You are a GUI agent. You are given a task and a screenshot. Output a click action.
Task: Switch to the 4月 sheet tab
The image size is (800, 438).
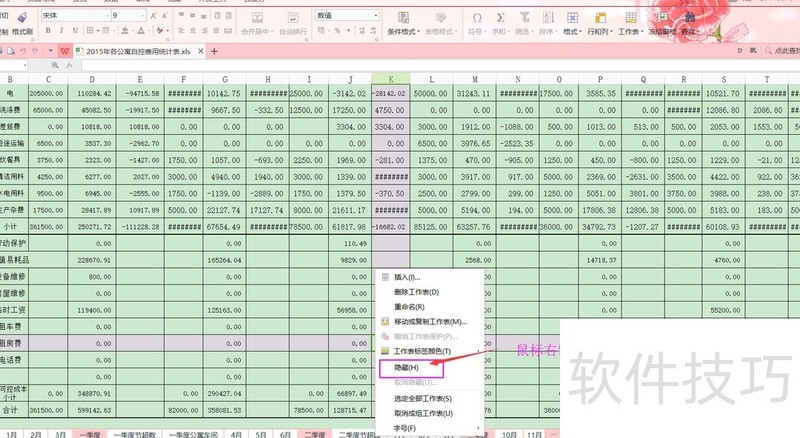(x=236, y=434)
